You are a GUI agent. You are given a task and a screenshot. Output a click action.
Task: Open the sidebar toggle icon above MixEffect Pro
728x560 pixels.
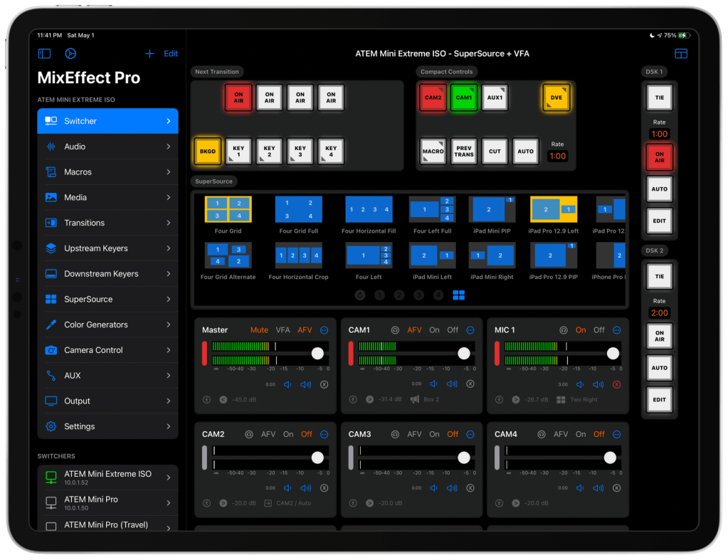(x=44, y=53)
